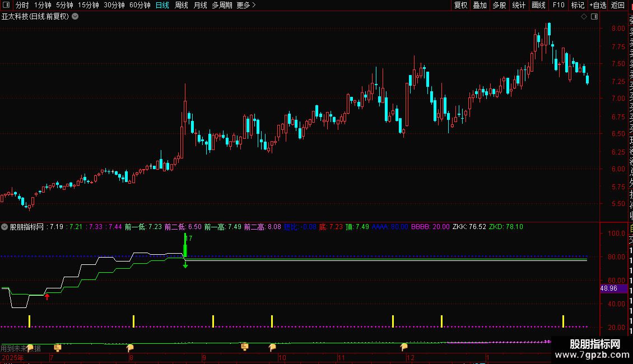Open the pointing-hand info icon in August
The image size is (633, 364).
[130, 347]
